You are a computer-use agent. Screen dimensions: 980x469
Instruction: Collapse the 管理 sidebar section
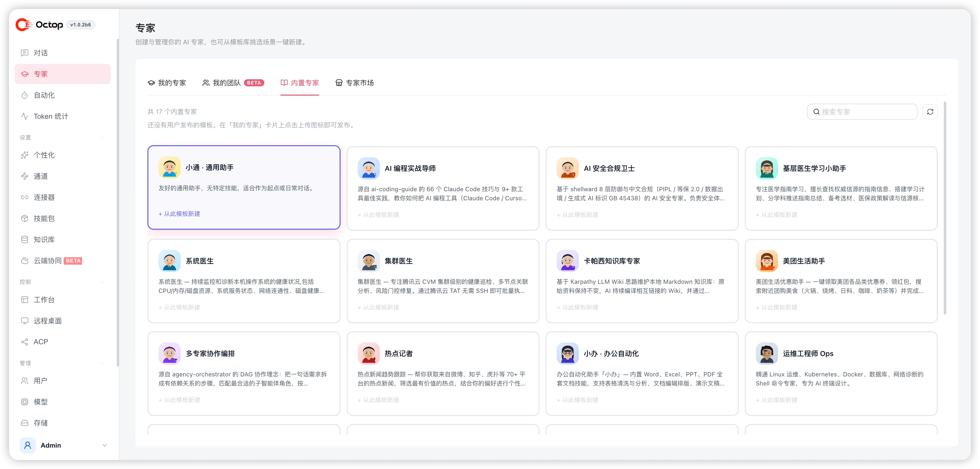tap(103, 363)
